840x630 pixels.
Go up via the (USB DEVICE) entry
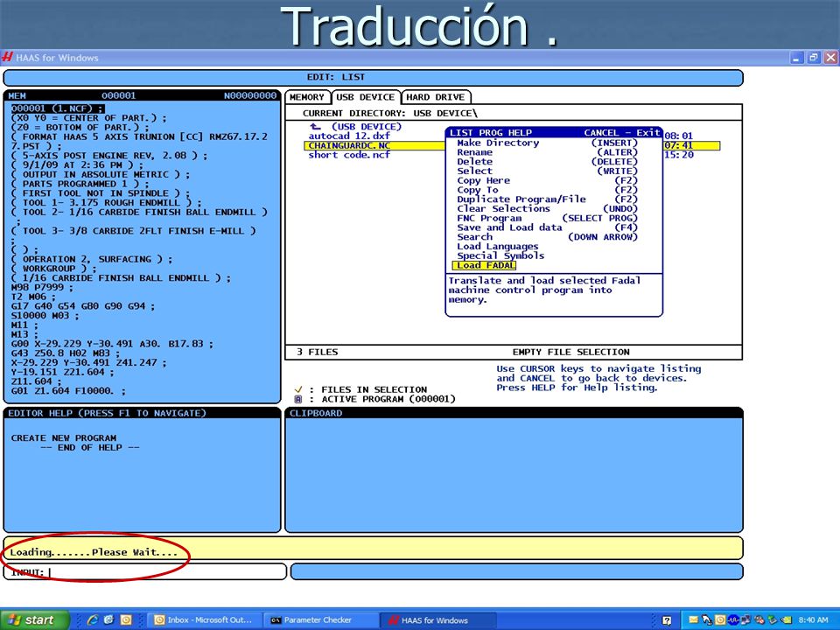tap(367, 126)
